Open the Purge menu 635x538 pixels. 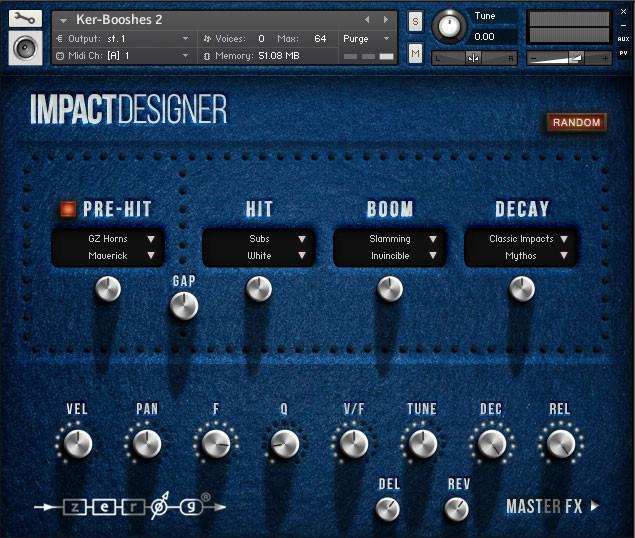[x=366, y=39]
